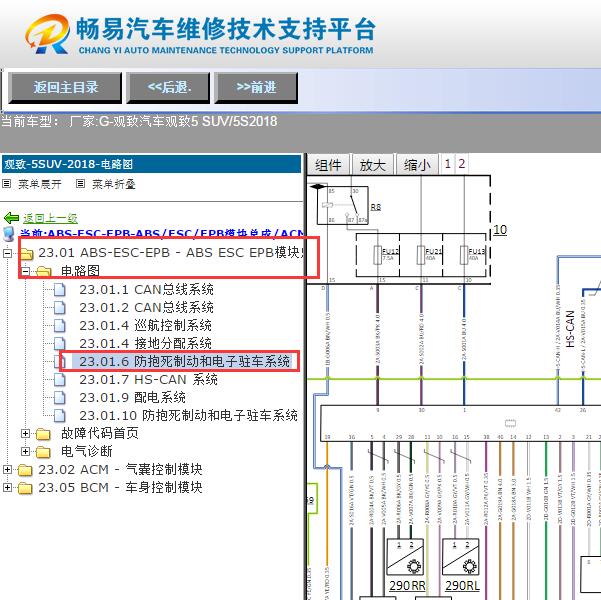This screenshot has width=601, height=600.
Task: Click the 返回主目录 button
Action: point(65,87)
